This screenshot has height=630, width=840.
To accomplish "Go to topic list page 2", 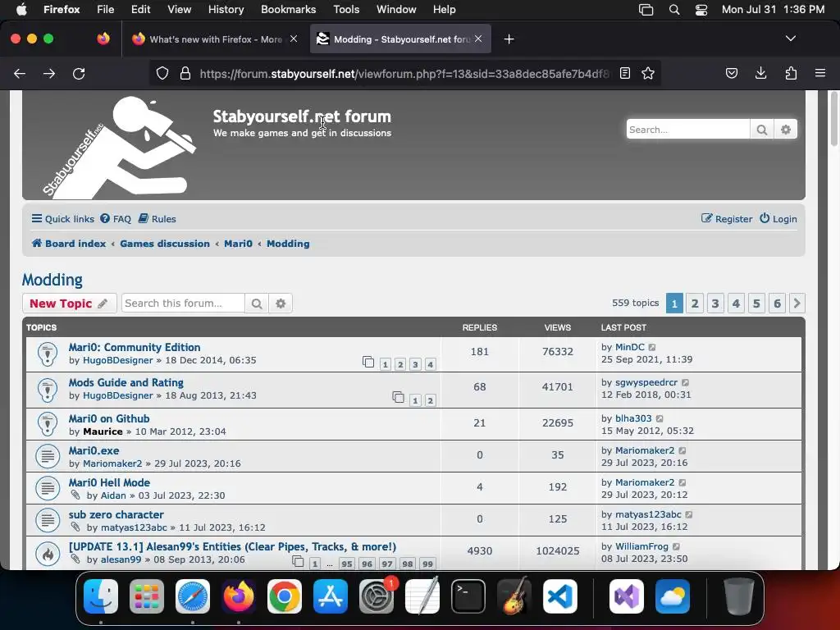I will click(x=695, y=304).
